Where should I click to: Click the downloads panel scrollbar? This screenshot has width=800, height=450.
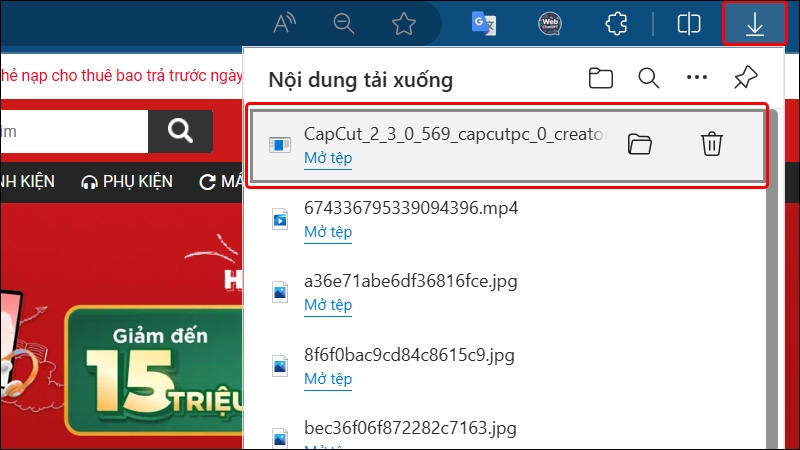coord(773,279)
